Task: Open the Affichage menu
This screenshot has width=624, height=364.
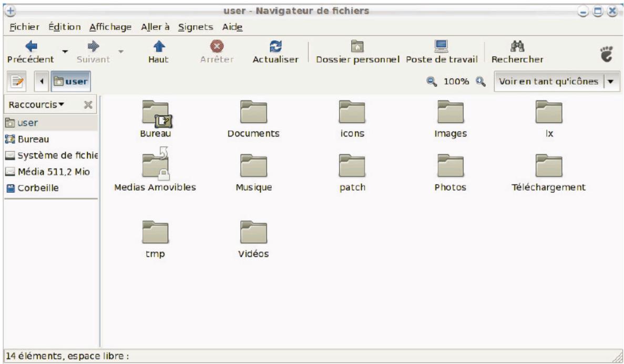Action: 110,27
